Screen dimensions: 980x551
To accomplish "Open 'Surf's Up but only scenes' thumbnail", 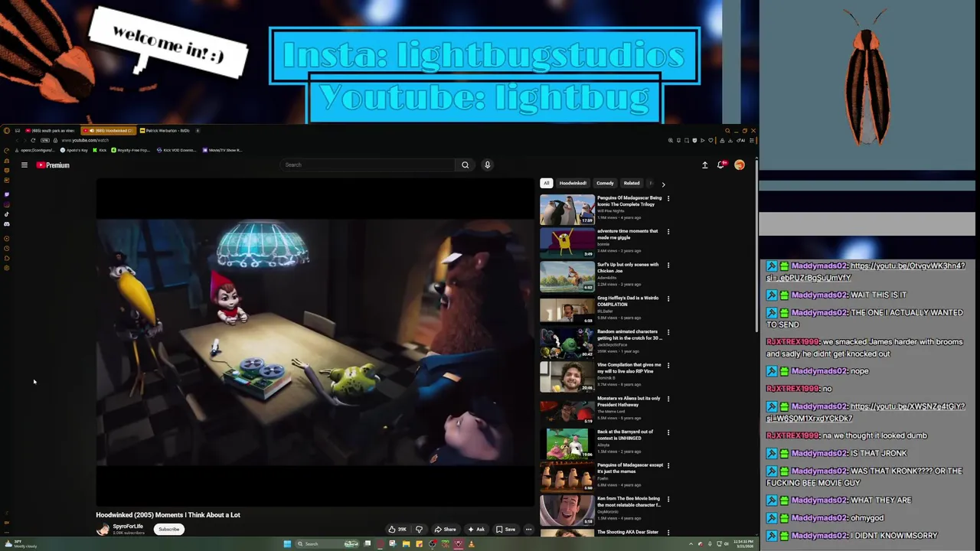I will (x=567, y=276).
